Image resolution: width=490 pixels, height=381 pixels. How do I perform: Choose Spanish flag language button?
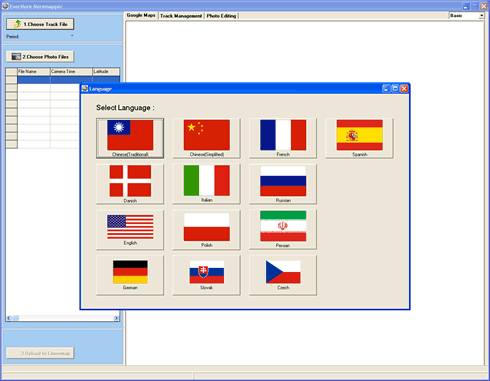pos(359,138)
